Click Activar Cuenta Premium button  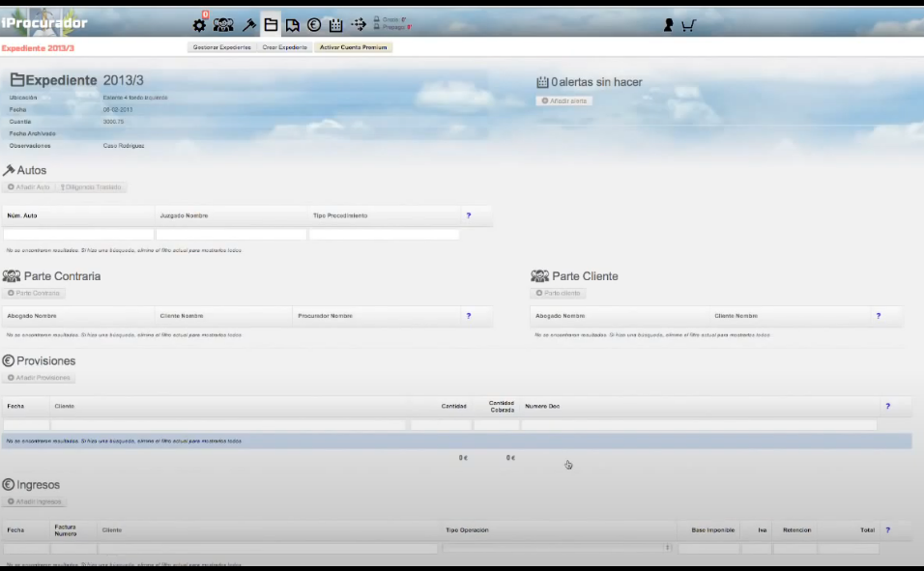[353, 47]
